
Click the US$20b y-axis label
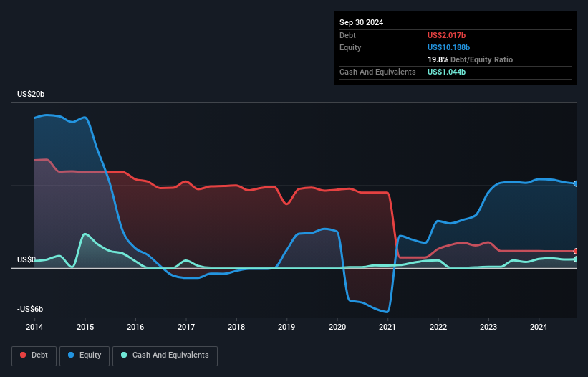[31, 94]
